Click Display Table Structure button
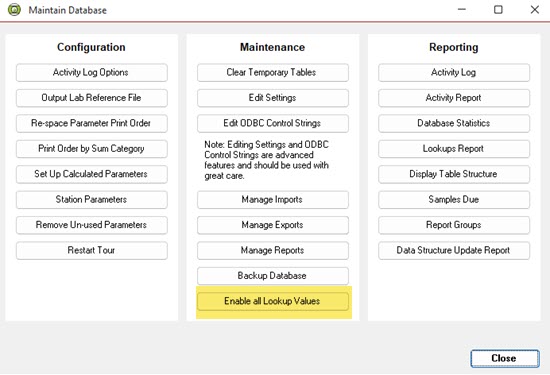 click(454, 174)
